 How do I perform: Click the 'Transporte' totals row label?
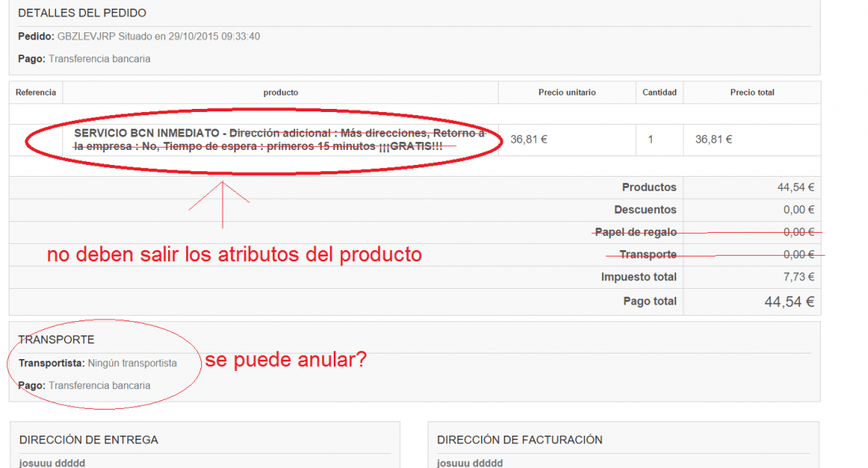click(x=648, y=254)
